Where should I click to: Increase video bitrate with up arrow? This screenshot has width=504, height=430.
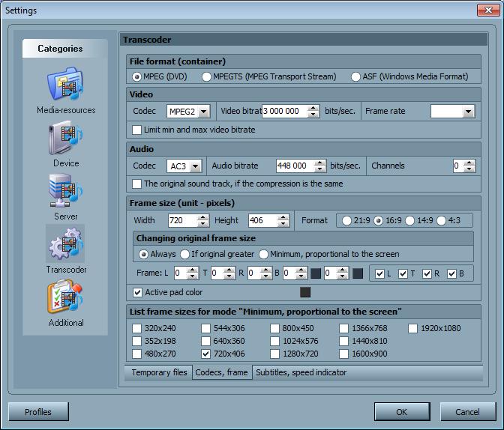(313, 108)
